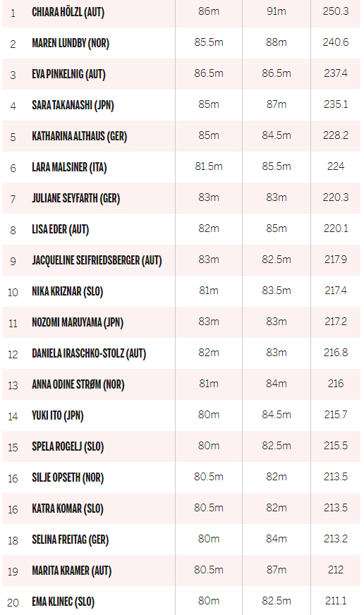This screenshot has width=364, height=615.
Task: Click Daniela Iraschko-Stolz (AUT) name
Action: 89,353
